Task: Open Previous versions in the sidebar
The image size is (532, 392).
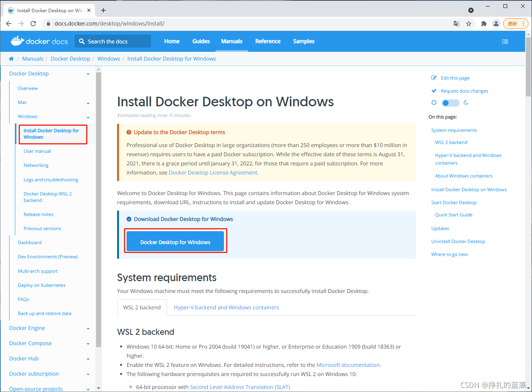Action: point(42,229)
